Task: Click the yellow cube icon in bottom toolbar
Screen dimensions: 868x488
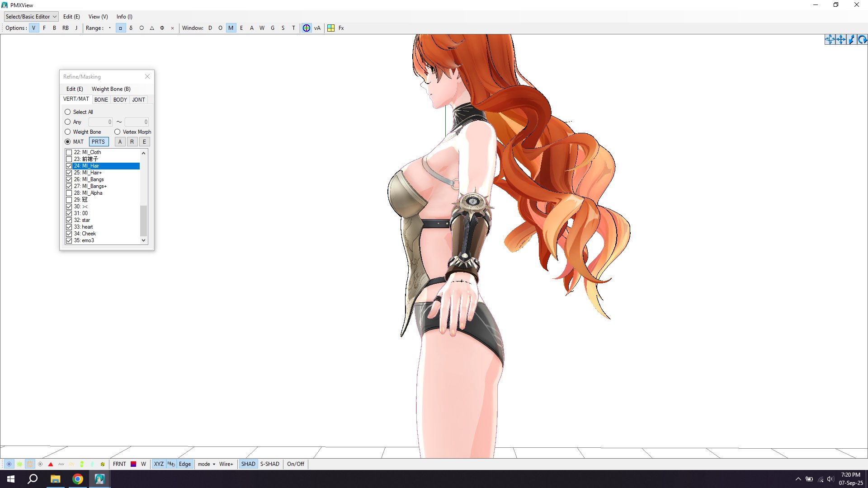Action: [103, 464]
